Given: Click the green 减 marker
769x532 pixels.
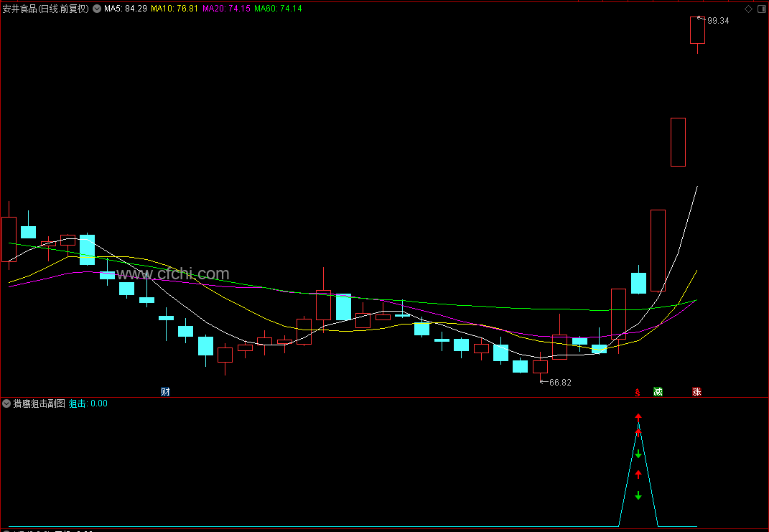Looking at the screenshot, I should (x=658, y=391).
